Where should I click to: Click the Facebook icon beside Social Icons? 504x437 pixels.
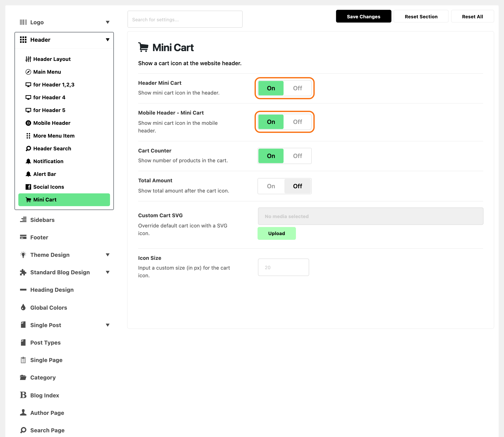[28, 187]
